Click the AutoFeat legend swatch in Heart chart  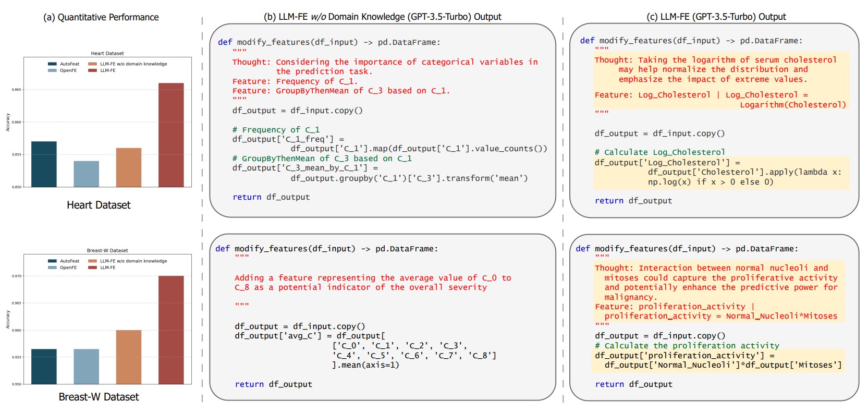coord(52,64)
